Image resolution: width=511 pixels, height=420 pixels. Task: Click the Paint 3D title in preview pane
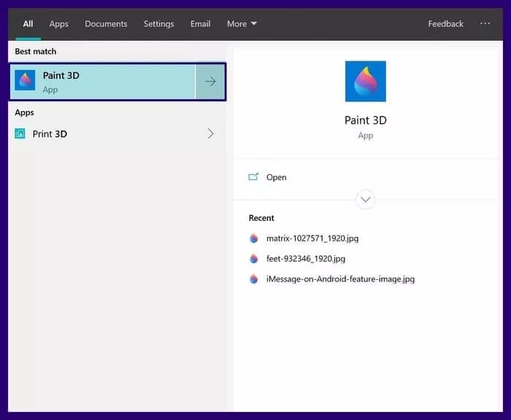click(365, 120)
